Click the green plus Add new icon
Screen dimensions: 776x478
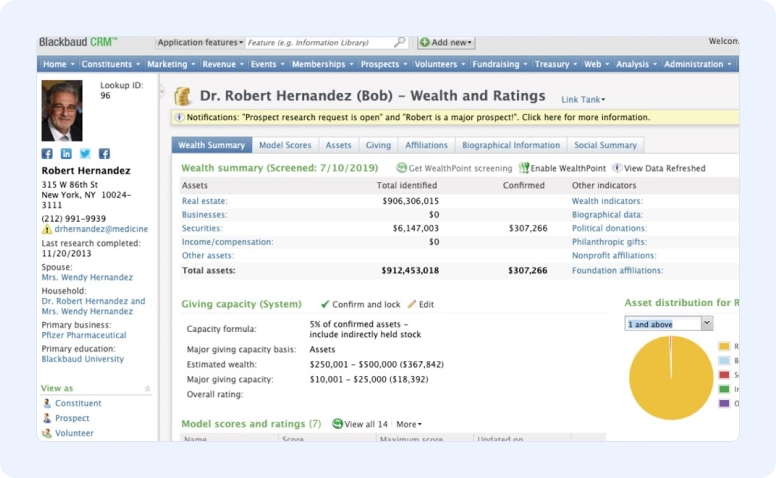[x=425, y=42]
